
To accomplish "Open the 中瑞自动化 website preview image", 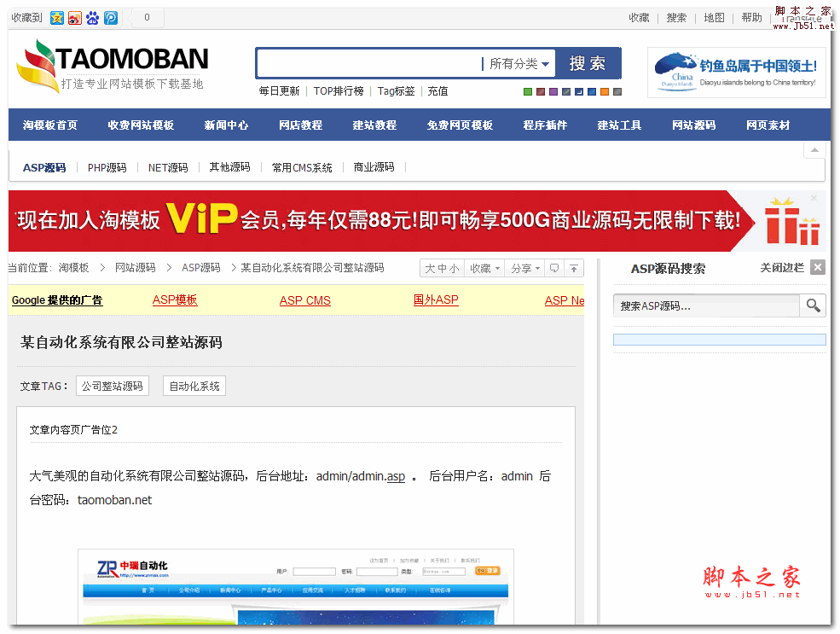I will (296, 587).
